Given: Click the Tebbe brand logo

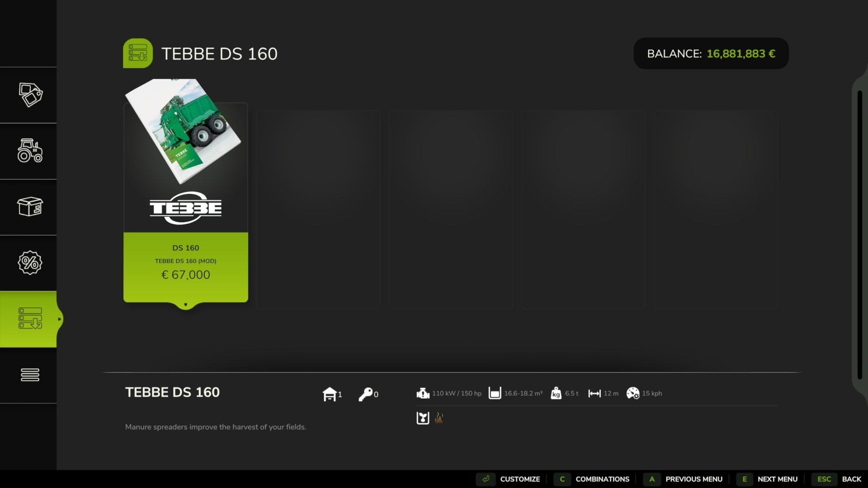Looking at the screenshot, I should [186, 208].
